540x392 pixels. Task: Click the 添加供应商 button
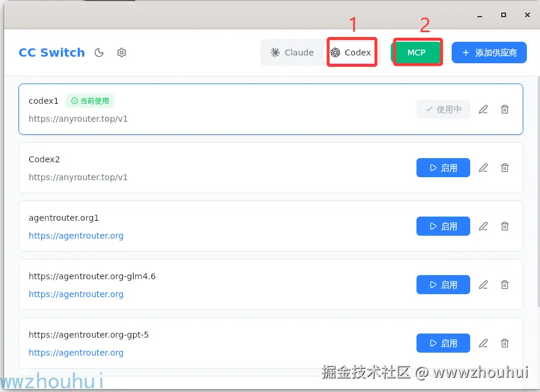[489, 53]
